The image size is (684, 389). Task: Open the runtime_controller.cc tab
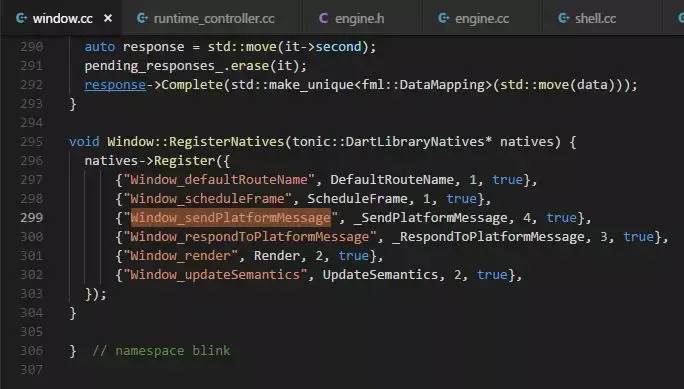212,18
